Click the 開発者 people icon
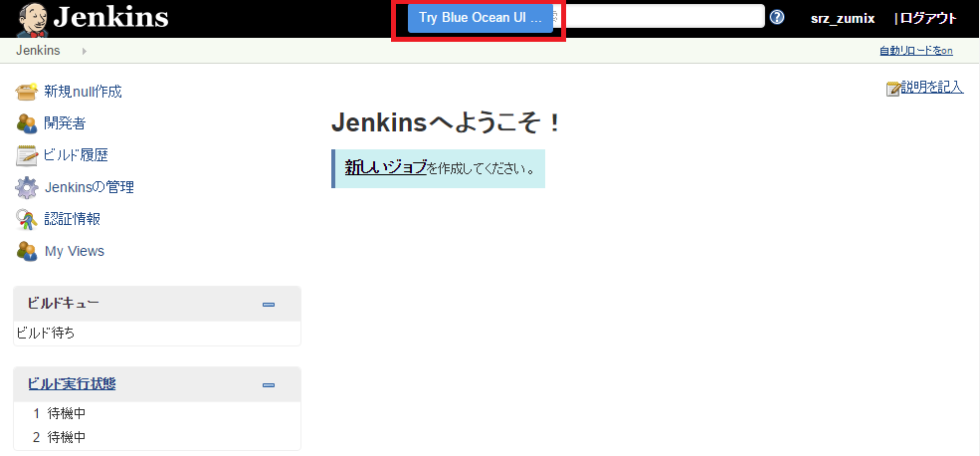980x456 pixels. [x=27, y=123]
